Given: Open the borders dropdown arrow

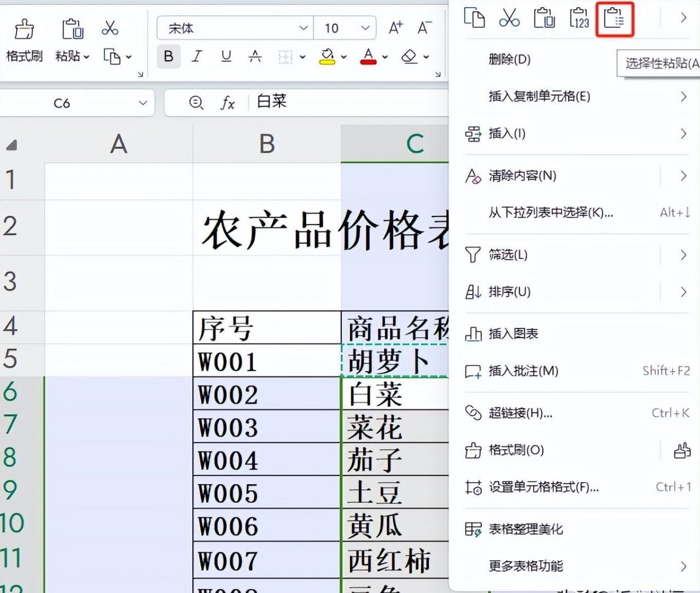Looking at the screenshot, I should tap(302, 57).
